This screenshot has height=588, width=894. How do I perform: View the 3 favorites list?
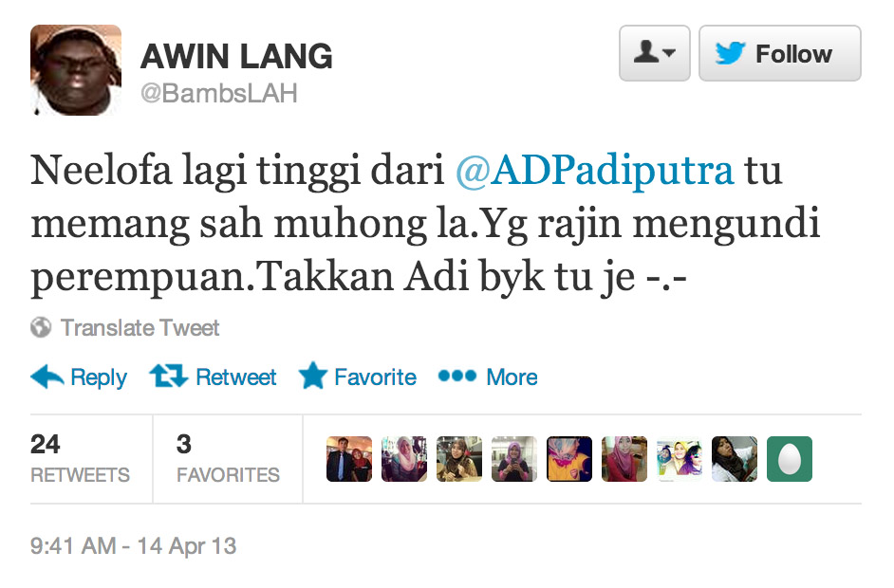tap(228, 459)
